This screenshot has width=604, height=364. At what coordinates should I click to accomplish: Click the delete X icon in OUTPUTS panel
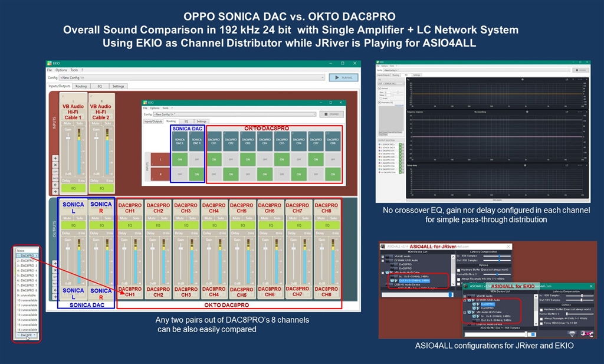pyautogui.click(x=55, y=270)
